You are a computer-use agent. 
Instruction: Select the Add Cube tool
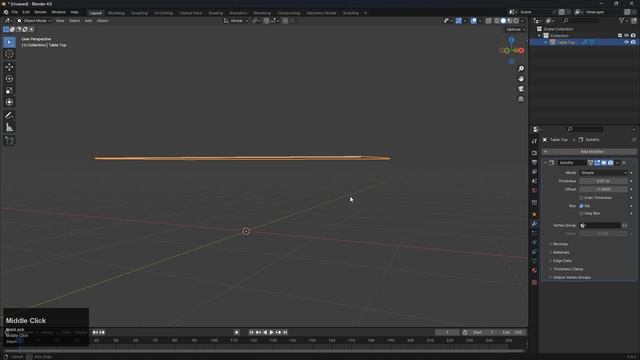(9, 140)
